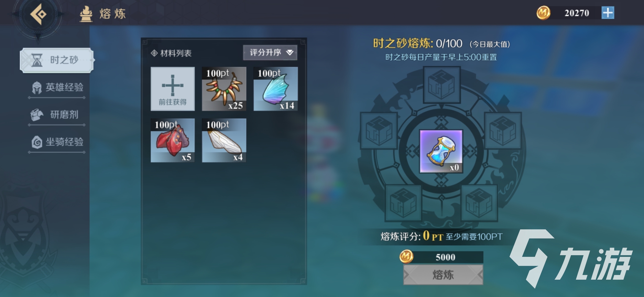The image size is (644, 297).
Task: Open the 坐骑经验 tab
Action: point(57,142)
